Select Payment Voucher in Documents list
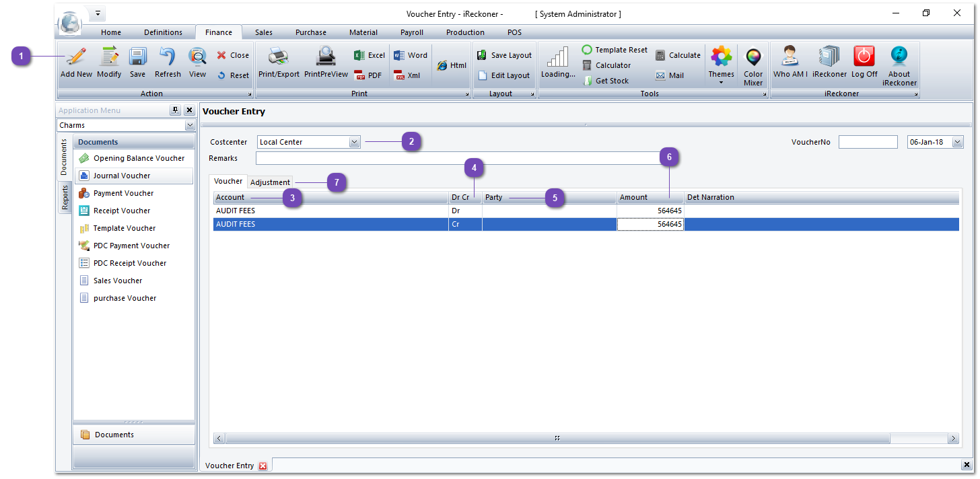Screen dimensions: 980x479 tap(123, 193)
